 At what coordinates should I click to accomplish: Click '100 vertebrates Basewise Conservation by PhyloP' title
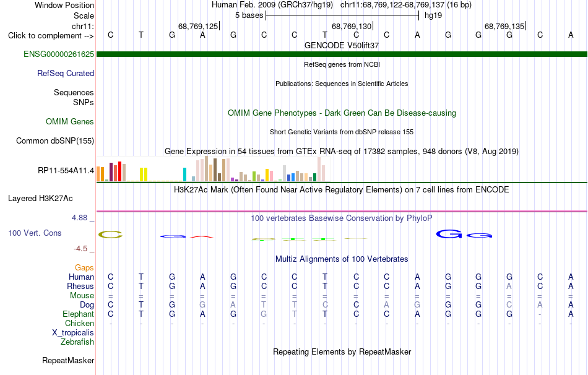(342, 218)
